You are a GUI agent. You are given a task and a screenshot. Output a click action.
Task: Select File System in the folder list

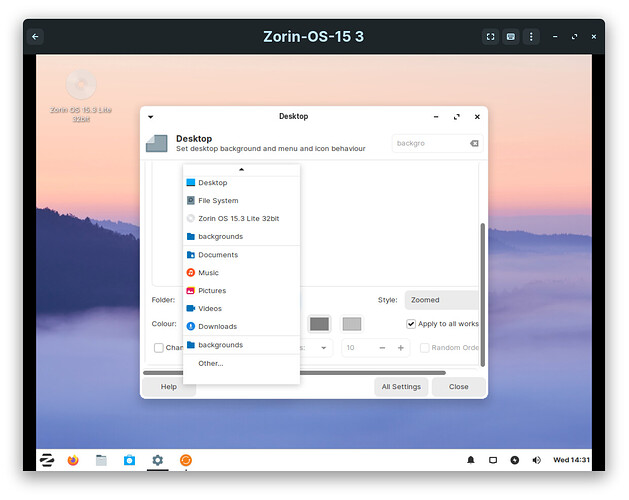tap(241, 201)
